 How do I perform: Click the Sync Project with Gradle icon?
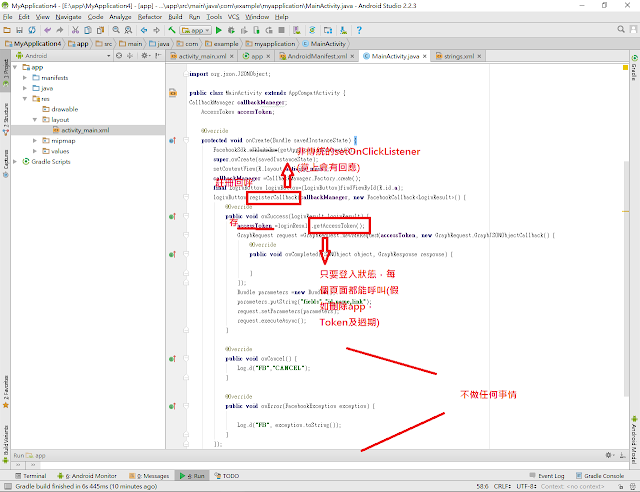click(312, 30)
